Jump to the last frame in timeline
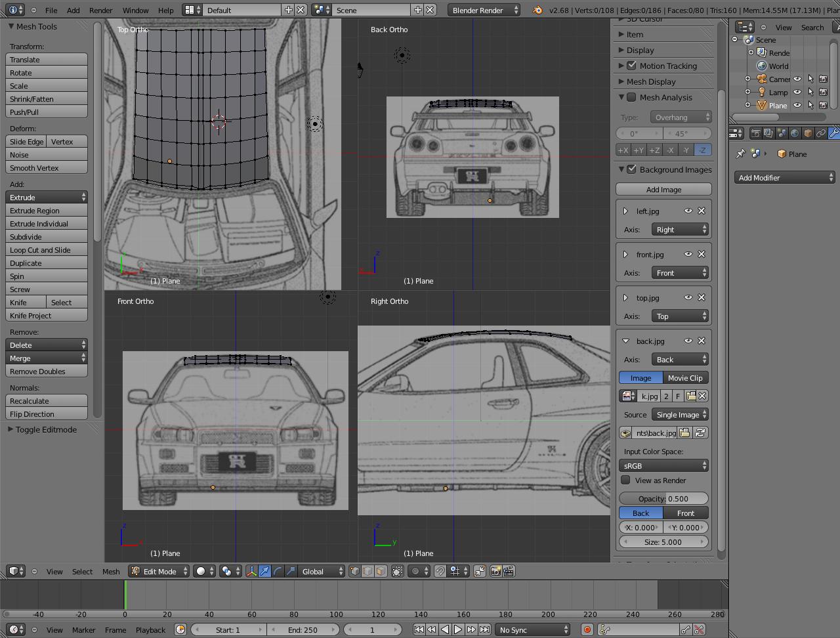Image resolution: width=840 pixels, height=638 pixels. click(x=484, y=629)
